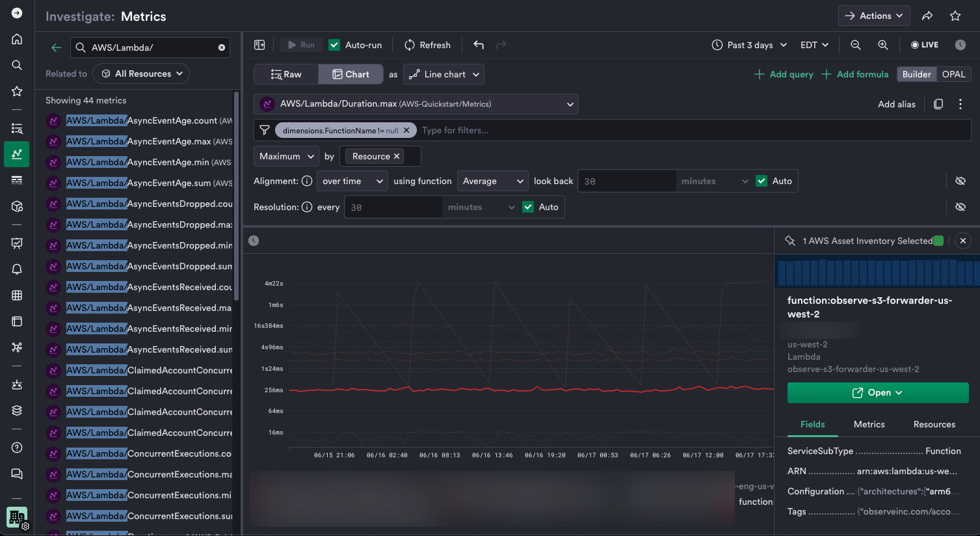Open the Home icon in sidebar
The width and height of the screenshot is (980, 536).
17,39
